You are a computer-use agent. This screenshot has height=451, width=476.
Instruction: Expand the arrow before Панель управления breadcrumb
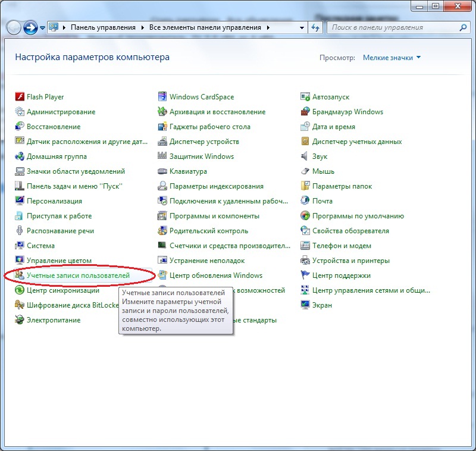tap(64, 27)
